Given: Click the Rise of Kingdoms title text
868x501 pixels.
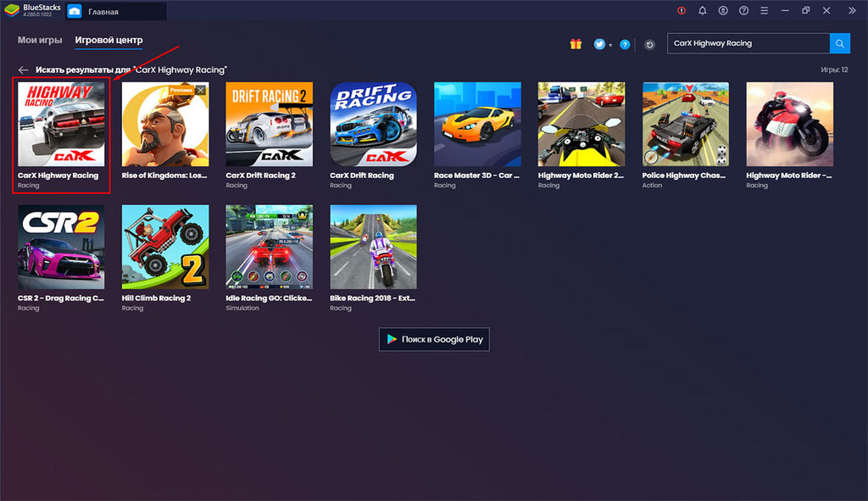Looking at the screenshot, I should coord(164,175).
